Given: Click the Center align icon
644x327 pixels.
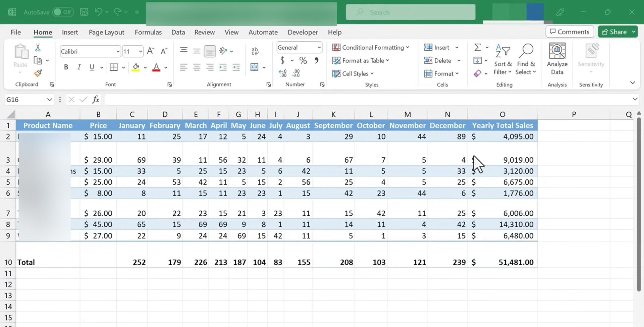Looking at the screenshot, I should coord(197,67).
